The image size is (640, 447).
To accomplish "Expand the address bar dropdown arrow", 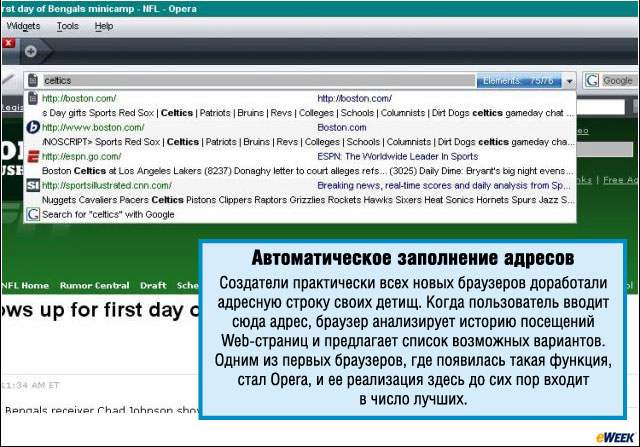I will tap(569, 81).
